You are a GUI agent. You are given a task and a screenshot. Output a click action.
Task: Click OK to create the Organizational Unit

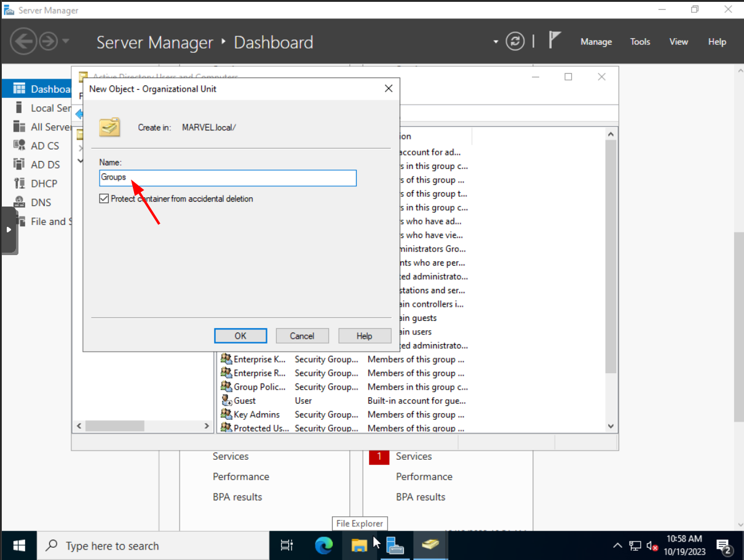click(240, 336)
